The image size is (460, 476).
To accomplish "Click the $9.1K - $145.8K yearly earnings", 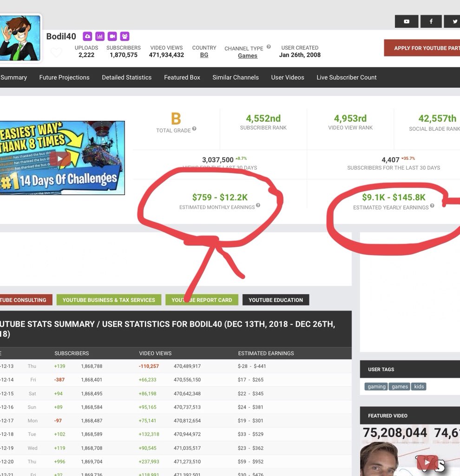I will [394, 197].
